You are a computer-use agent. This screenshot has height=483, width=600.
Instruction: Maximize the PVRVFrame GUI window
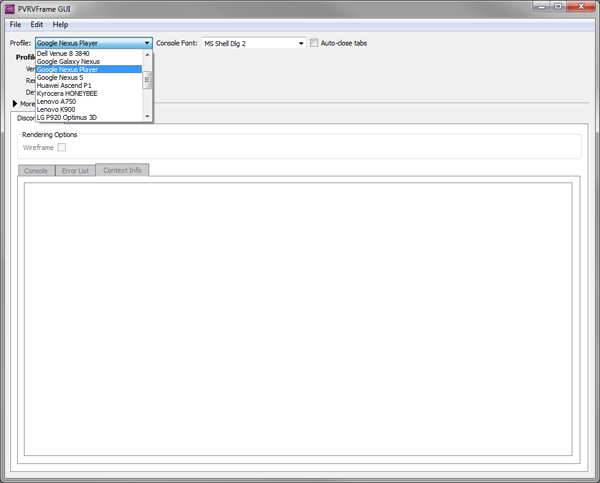click(x=558, y=7)
